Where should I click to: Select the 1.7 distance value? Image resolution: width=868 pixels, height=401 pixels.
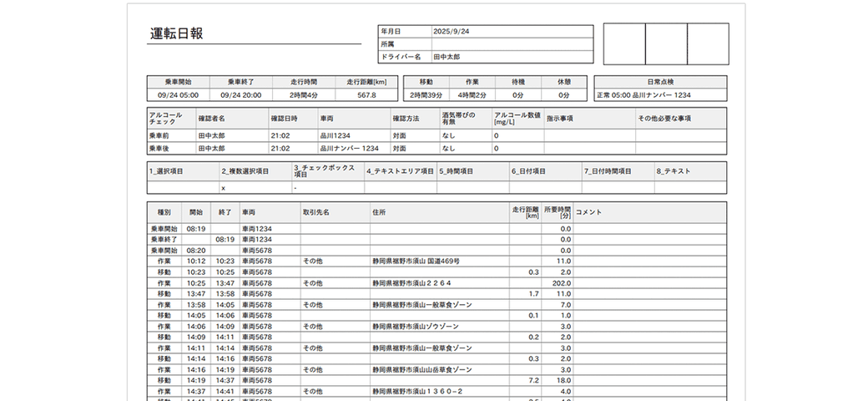pos(533,293)
